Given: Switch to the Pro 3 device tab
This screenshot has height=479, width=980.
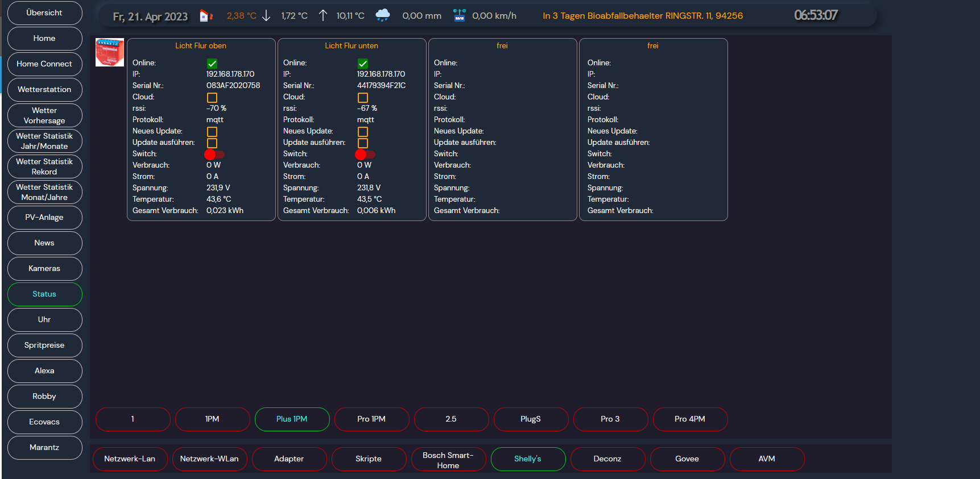Looking at the screenshot, I should (610, 419).
